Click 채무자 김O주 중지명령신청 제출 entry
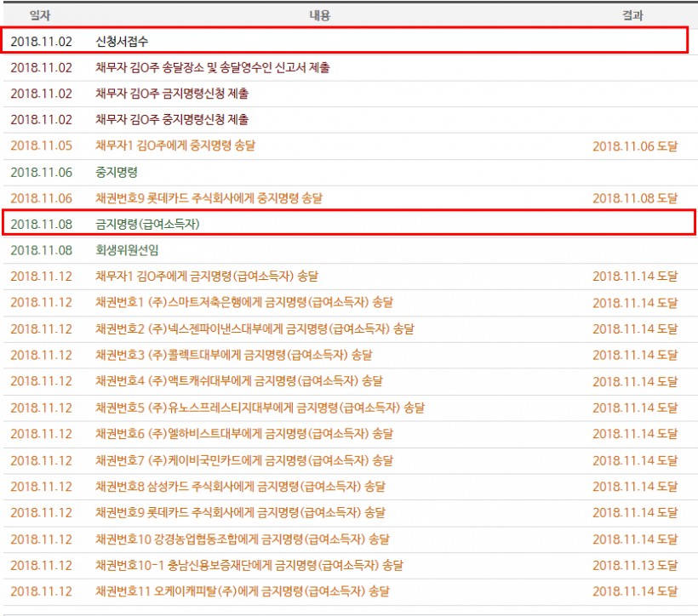 coord(172,120)
